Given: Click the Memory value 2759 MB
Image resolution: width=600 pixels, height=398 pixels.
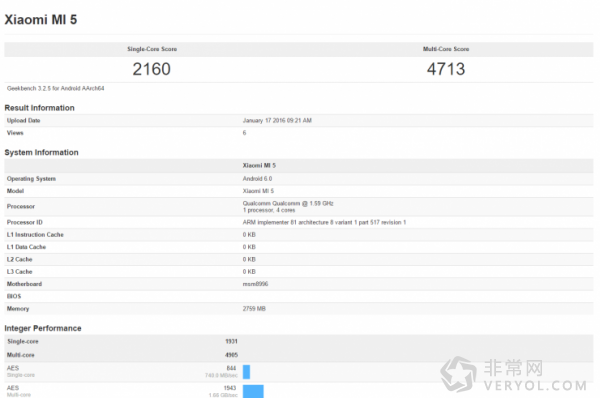Looking at the screenshot, I should point(254,308).
